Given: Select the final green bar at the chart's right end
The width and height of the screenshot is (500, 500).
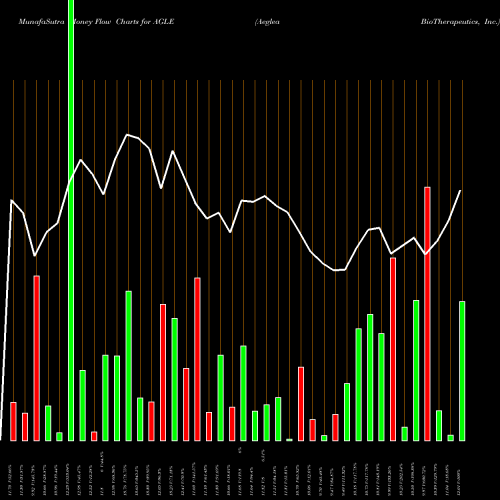Looking at the screenshot, I should tap(462, 371).
